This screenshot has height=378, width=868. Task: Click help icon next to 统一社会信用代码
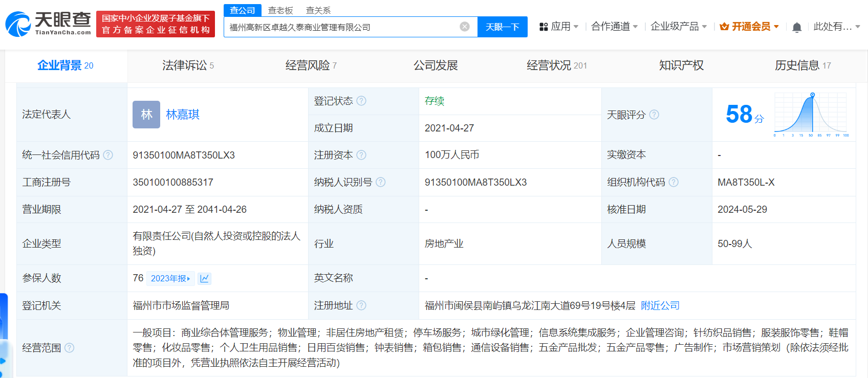coord(108,155)
